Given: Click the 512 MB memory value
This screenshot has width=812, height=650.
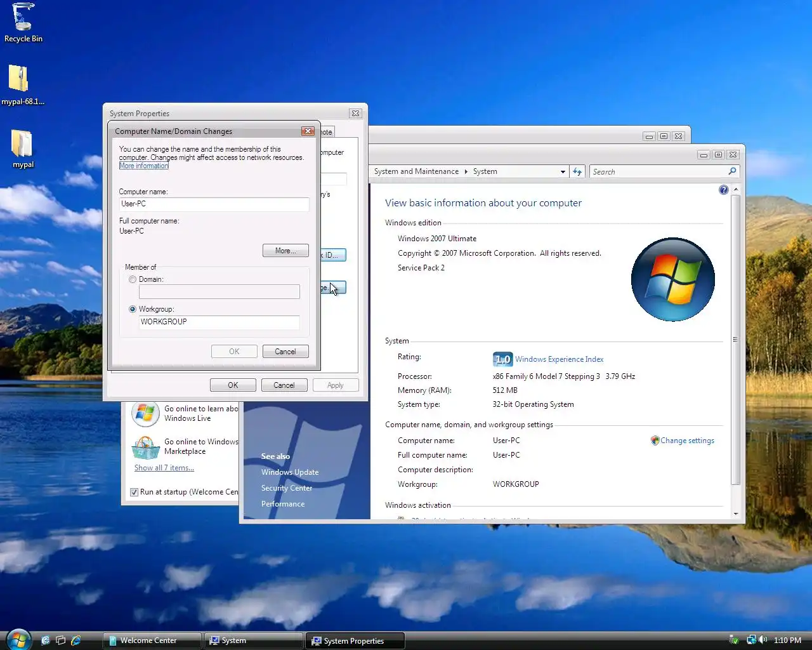Looking at the screenshot, I should click(505, 390).
